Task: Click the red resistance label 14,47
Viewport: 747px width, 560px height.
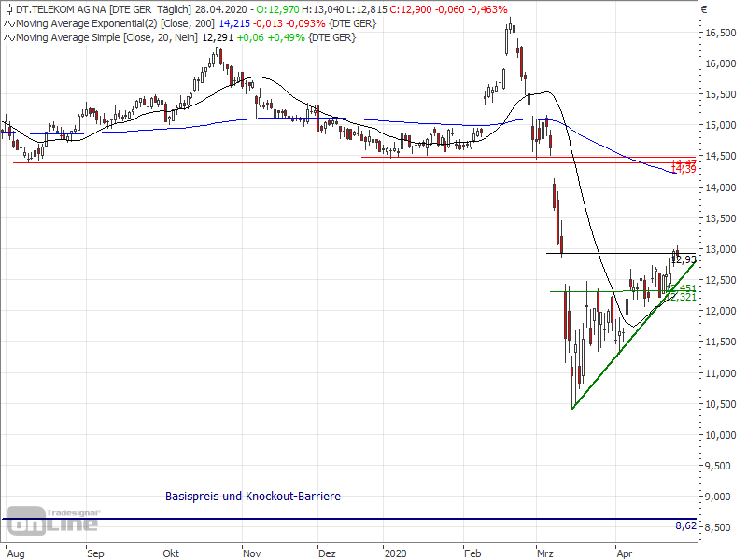Action: [x=684, y=163]
